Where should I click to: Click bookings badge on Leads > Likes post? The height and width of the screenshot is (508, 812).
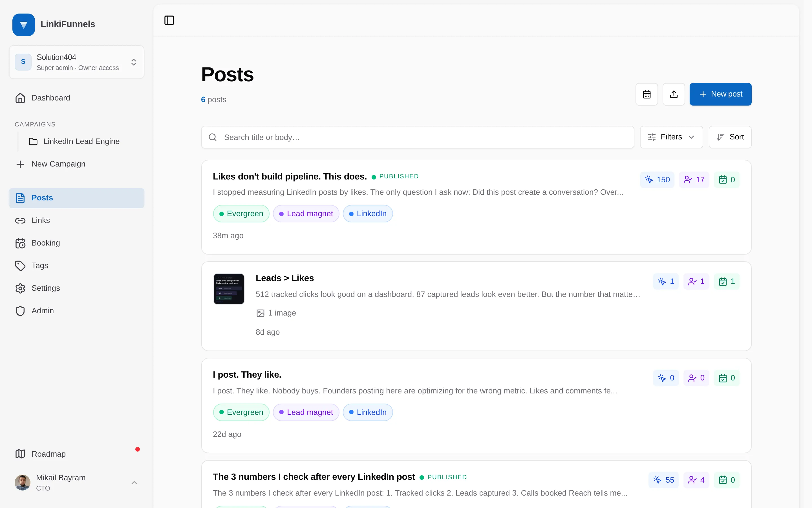[727, 282]
